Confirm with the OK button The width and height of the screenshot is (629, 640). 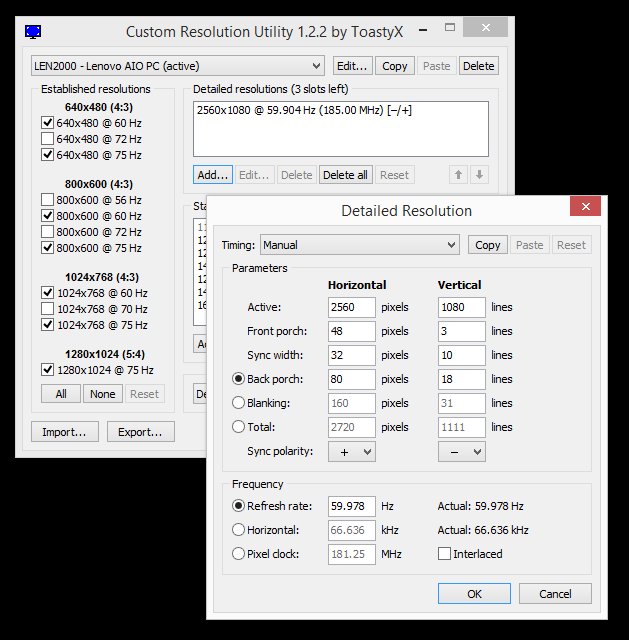(x=474, y=593)
